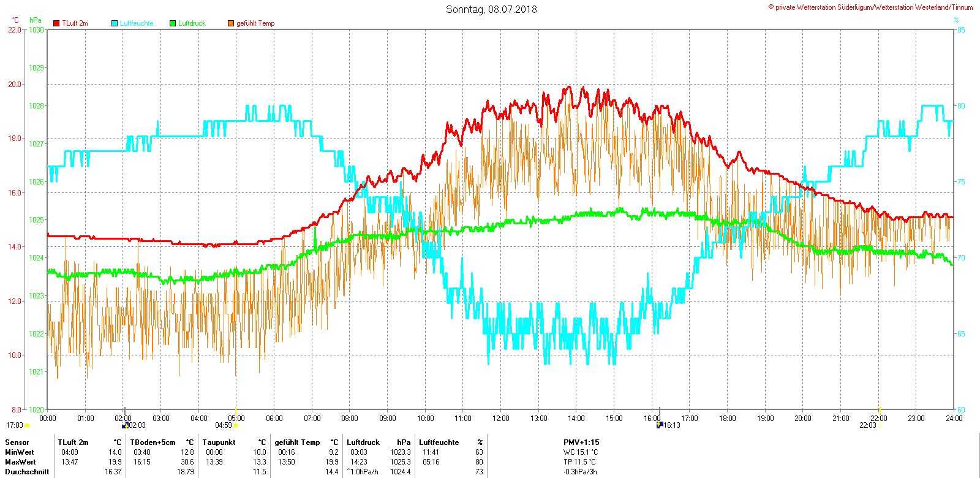Click the sunset tick mark above 22:00

click(x=880, y=409)
